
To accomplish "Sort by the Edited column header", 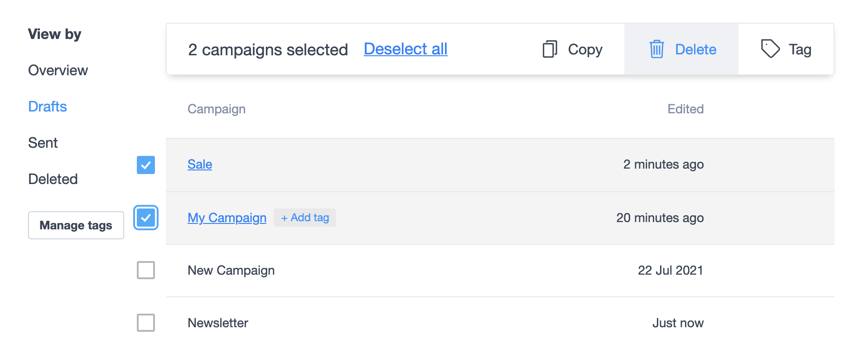I will (x=685, y=109).
